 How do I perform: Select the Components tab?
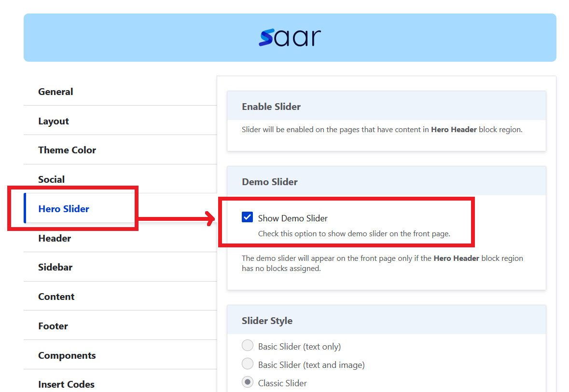(67, 355)
